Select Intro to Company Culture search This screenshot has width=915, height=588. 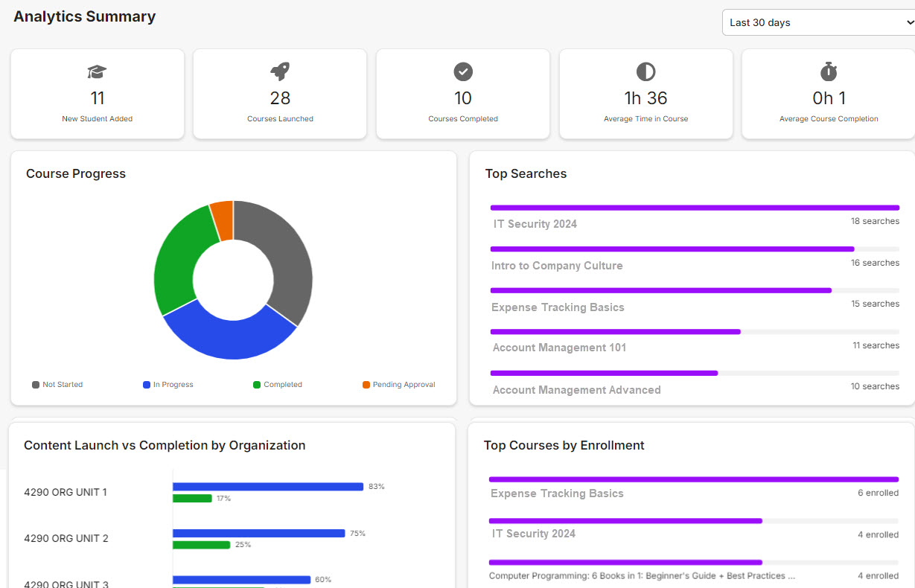[557, 266]
